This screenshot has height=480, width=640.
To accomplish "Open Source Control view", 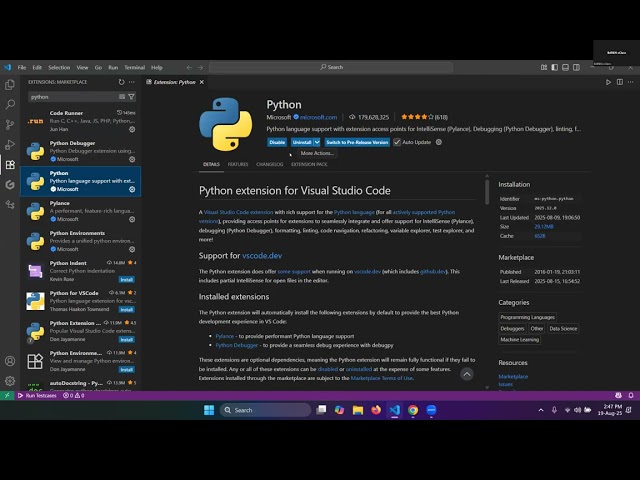I will tap(10, 124).
